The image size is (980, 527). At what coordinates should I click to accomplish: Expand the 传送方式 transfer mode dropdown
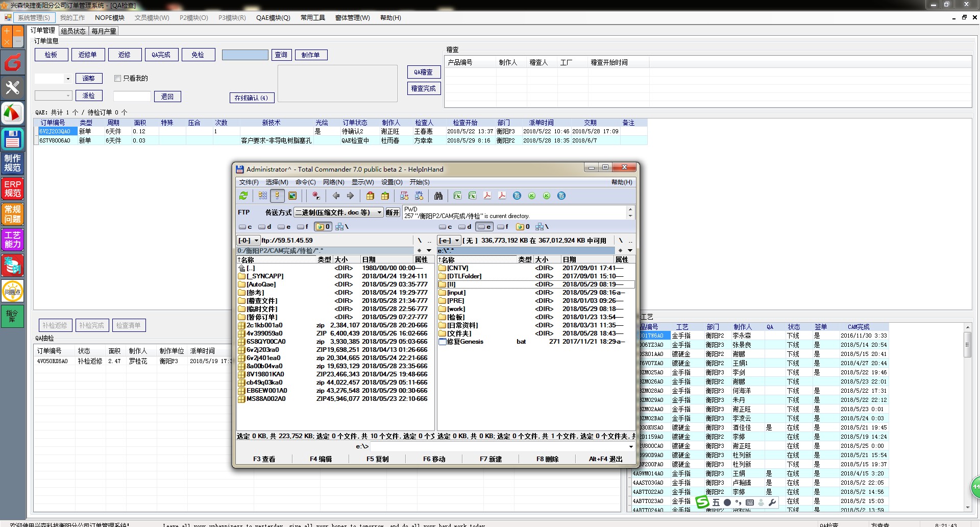click(379, 212)
